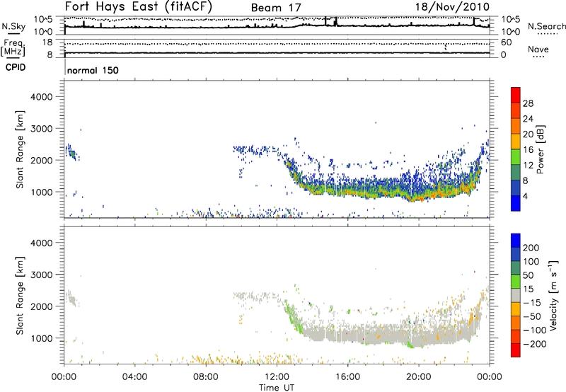Click the '-200' tick on Velocity colorbar

tap(535, 344)
